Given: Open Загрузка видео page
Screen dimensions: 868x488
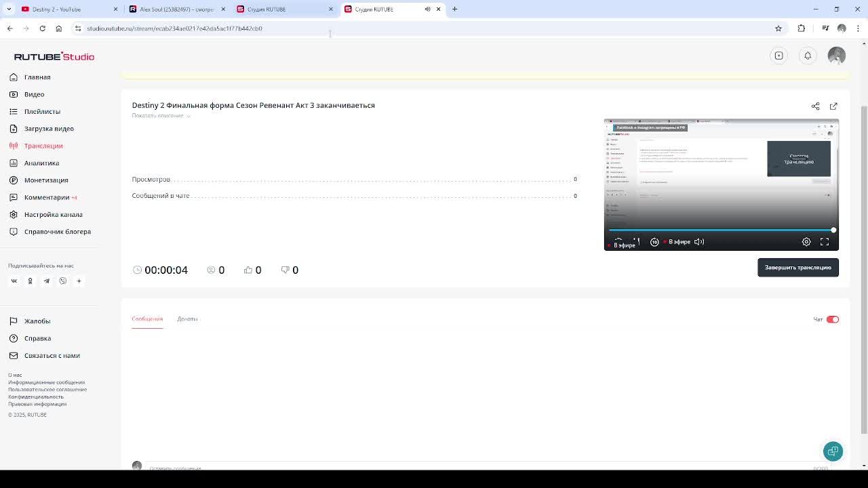Looking at the screenshot, I should 49,129.
